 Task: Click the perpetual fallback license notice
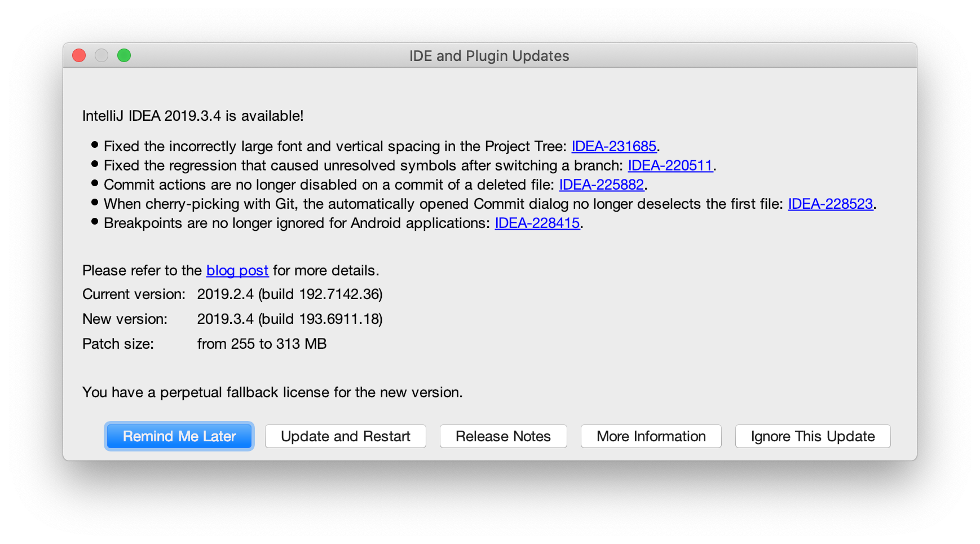[x=272, y=392]
